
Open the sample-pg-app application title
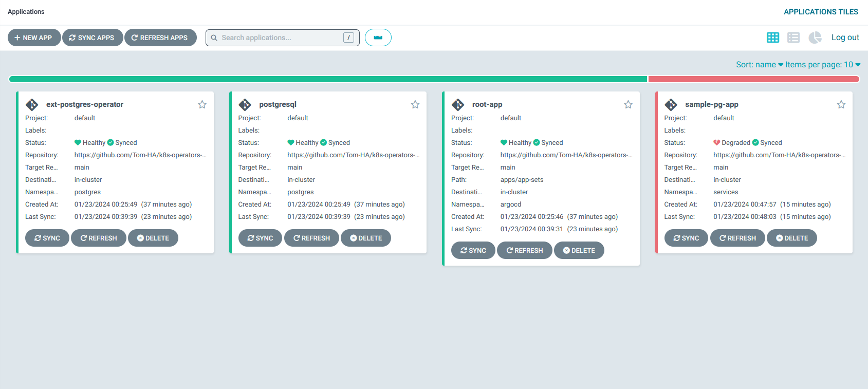coord(712,104)
